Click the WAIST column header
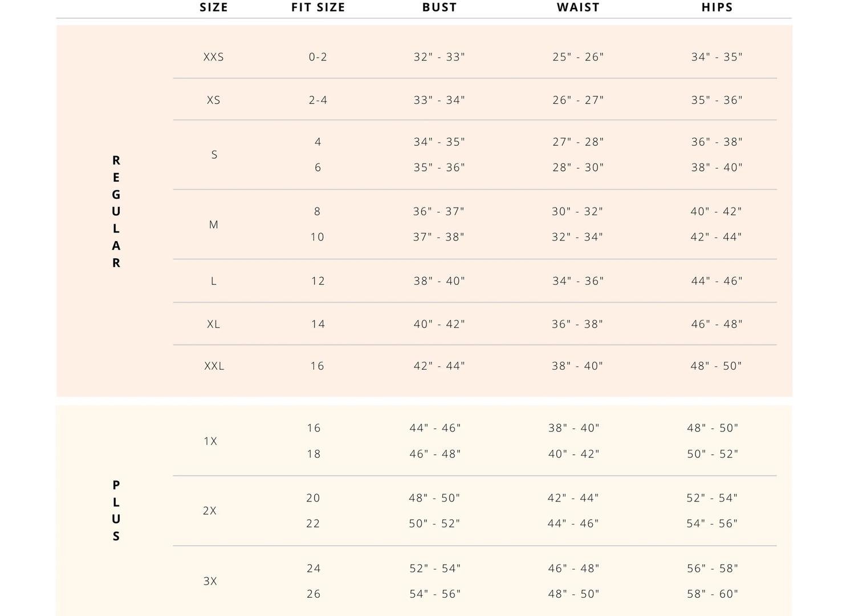Viewport: 855px width, 616px height. coord(578,7)
